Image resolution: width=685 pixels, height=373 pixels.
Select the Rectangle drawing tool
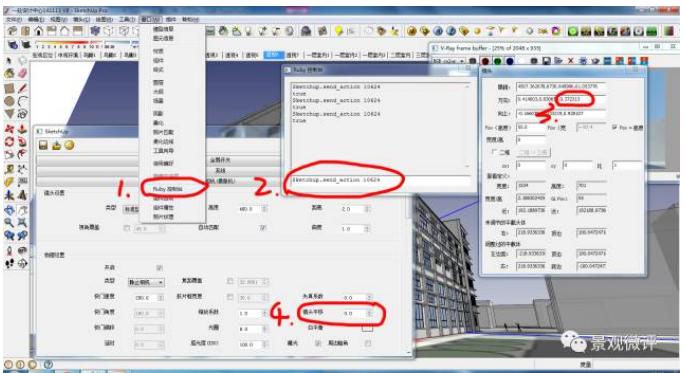[9, 89]
